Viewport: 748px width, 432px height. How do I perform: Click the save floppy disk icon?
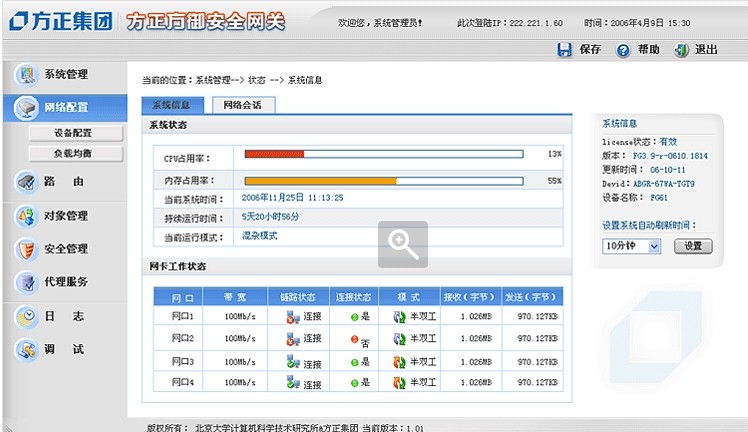tap(564, 50)
